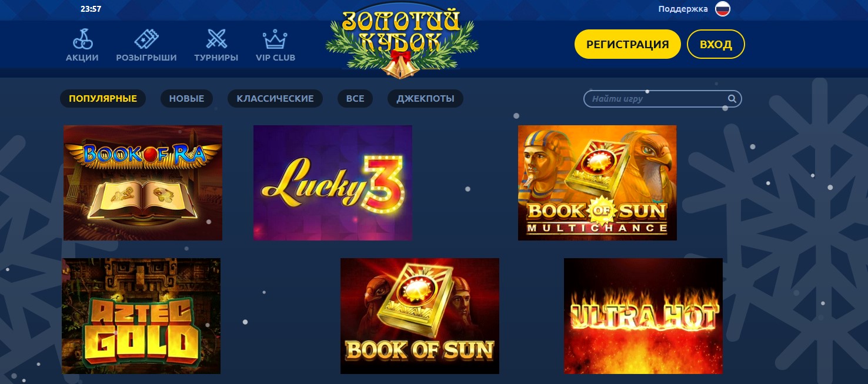Screen dimensions: 868x384
Task: Switch to the Классические tab
Action: click(x=275, y=99)
